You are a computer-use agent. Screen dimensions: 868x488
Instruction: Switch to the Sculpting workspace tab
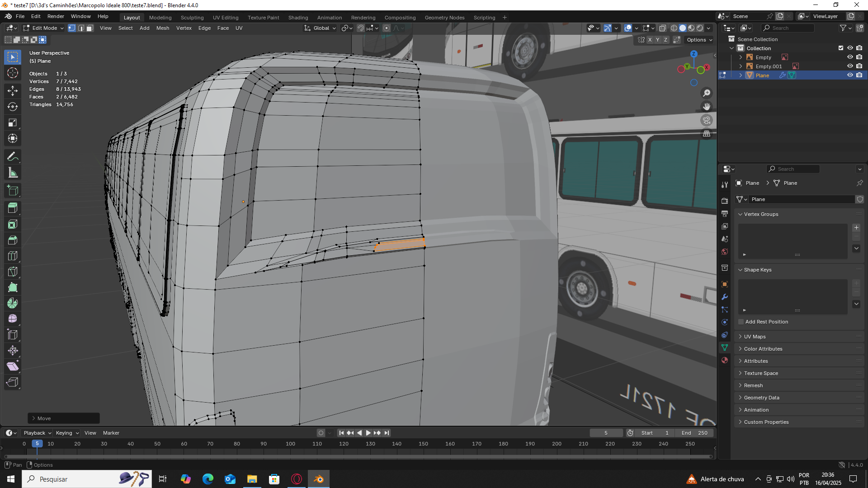[x=192, y=18]
